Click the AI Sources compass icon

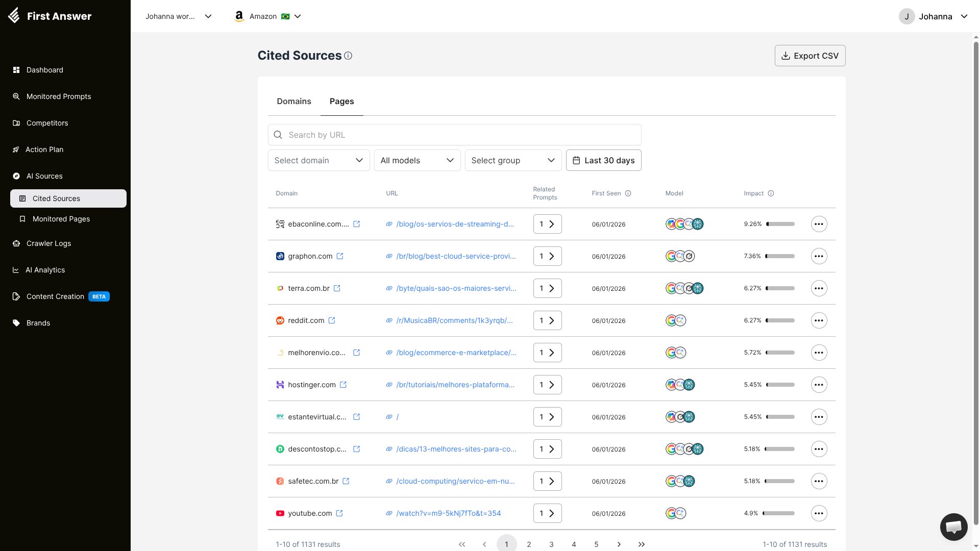click(x=16, y=176)
